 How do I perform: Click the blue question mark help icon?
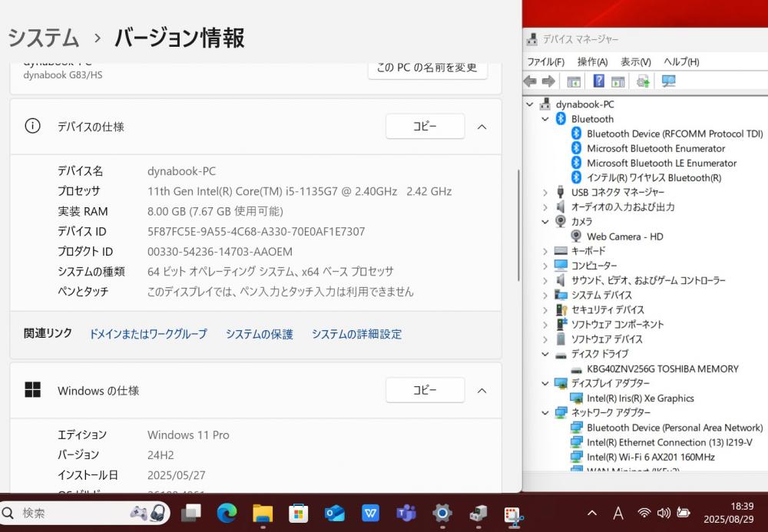point(598,81)
